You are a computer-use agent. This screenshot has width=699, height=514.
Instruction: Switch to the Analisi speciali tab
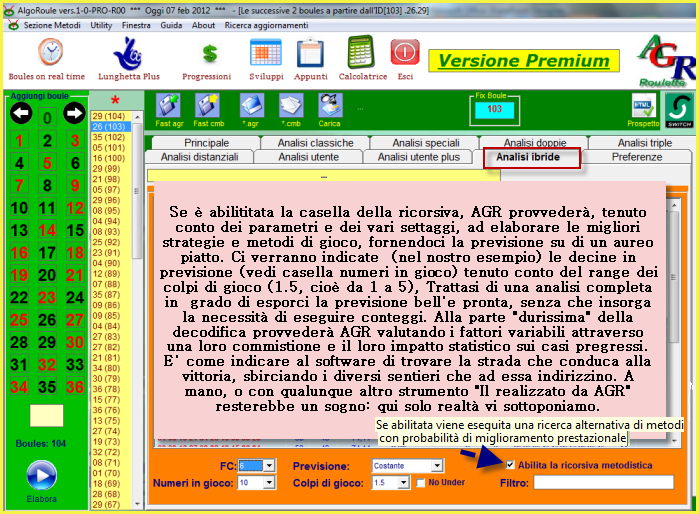[x=425, y=143]
